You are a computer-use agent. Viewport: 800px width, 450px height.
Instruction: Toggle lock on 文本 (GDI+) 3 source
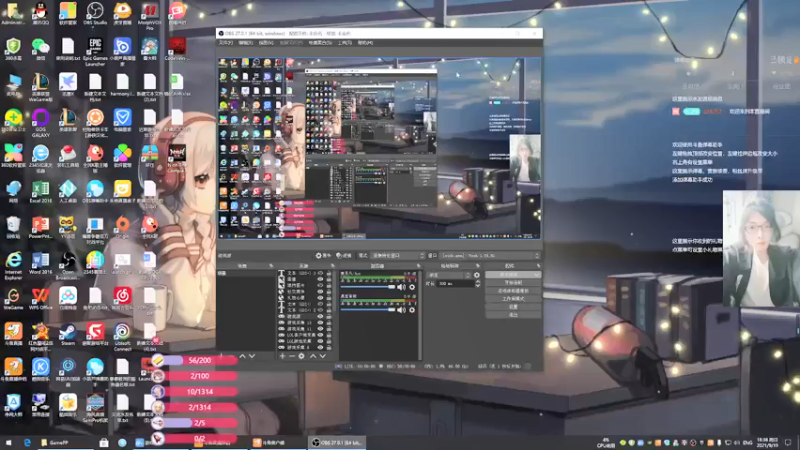(x=329, y=273)
